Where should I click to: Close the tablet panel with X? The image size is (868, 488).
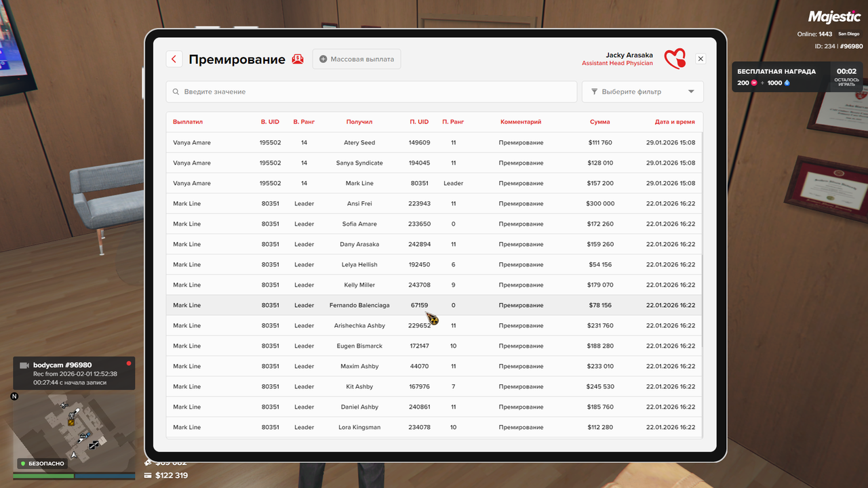[x=701, y=59]
